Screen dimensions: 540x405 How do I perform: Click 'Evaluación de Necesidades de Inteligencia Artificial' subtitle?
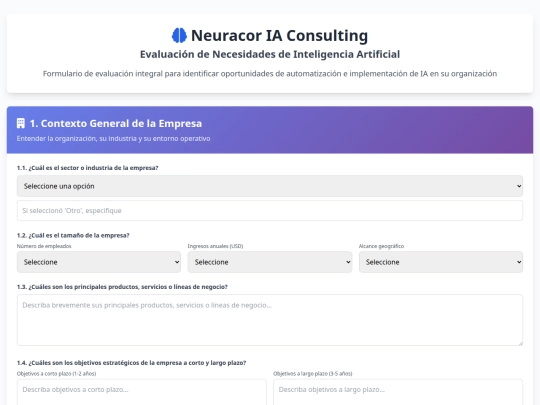[270, 54]
